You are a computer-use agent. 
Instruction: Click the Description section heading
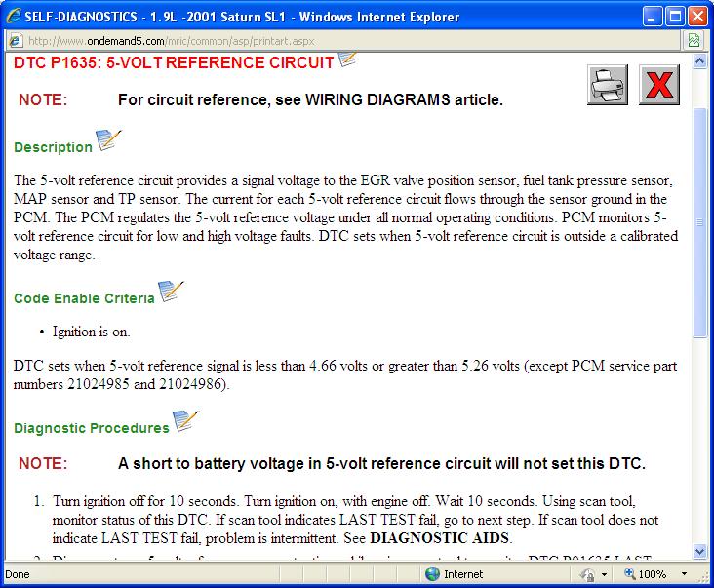pyautogui.click(x=54, y=147)
